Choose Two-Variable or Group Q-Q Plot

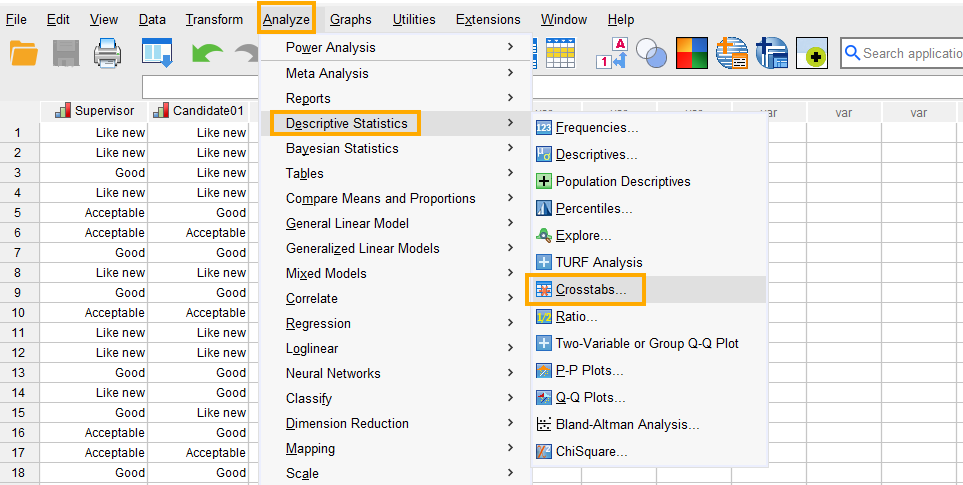point(649,344)
